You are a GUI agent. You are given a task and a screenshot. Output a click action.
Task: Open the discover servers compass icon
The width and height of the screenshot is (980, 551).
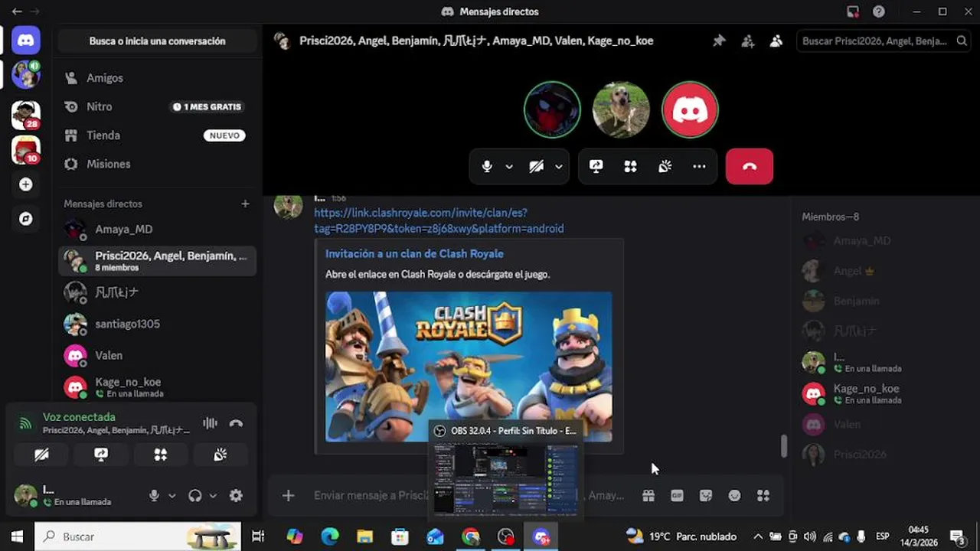25,219
